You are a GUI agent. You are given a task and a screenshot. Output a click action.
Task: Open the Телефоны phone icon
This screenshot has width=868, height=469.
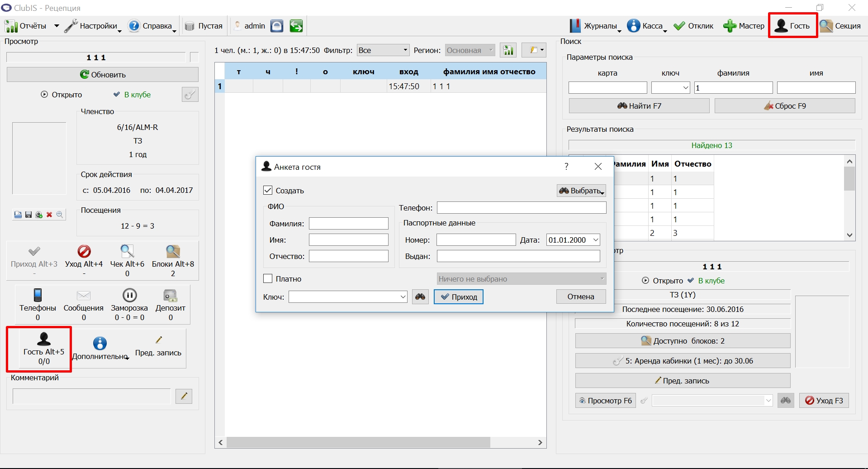click(38, 295)
